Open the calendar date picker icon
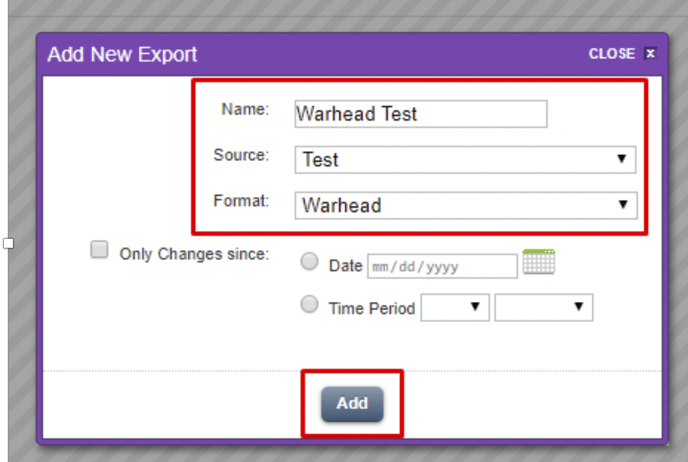688x462 pixels. pyautogui.click(x=539, y=262)
